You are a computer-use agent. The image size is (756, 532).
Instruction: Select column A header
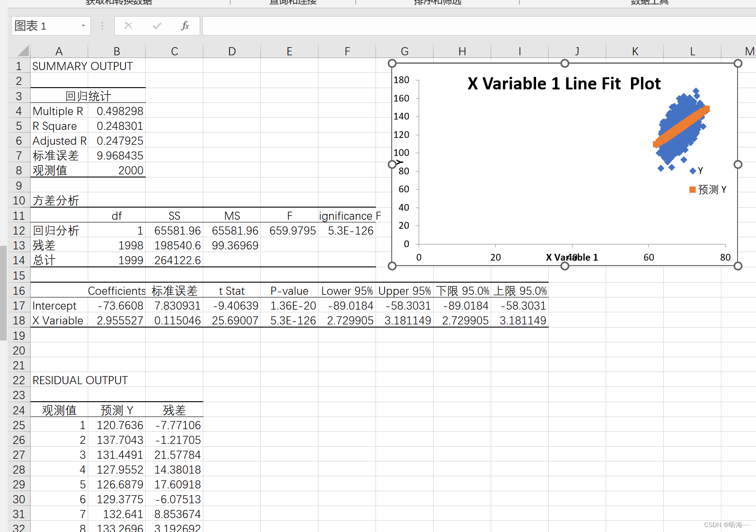59,51
